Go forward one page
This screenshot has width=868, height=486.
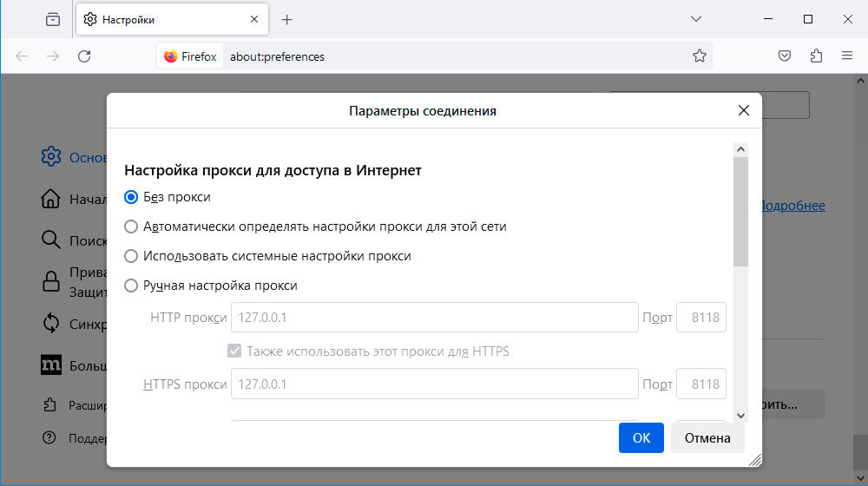click(53, 56)
